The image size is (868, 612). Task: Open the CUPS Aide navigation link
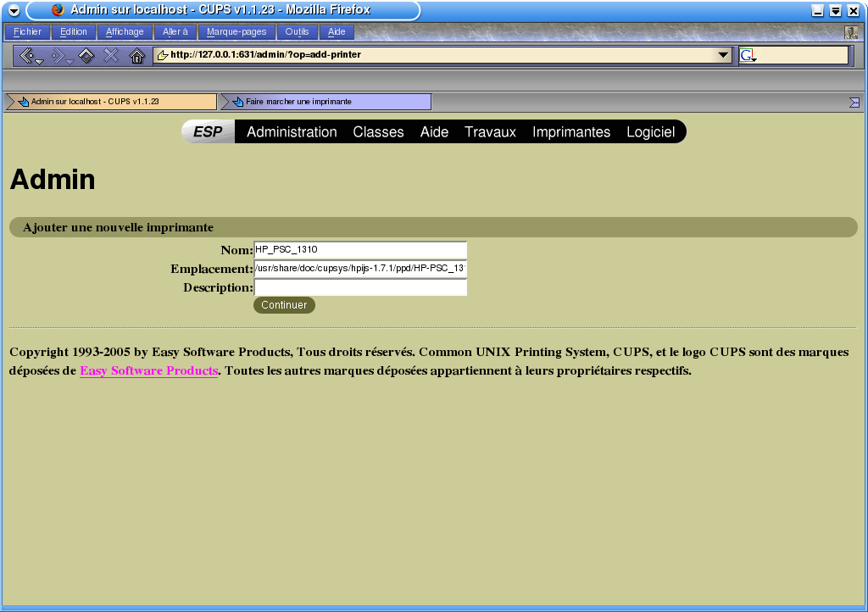(x=435, y=132)
